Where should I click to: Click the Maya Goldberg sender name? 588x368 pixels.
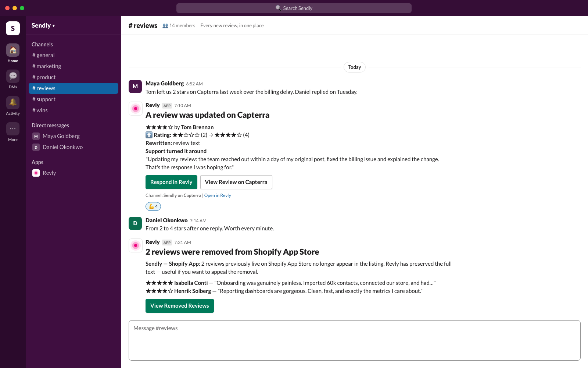(x=165, y=84)
